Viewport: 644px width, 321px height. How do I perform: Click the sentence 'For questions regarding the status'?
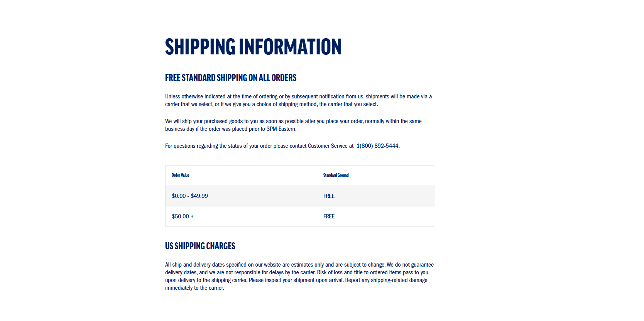pyautogui.click(x=282, y=146)
